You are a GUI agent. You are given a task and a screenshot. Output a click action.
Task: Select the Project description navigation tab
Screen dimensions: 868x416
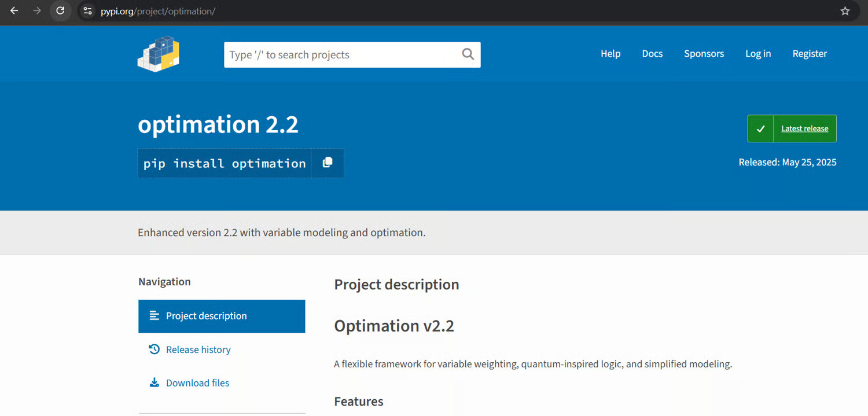[x=222, y=316]
